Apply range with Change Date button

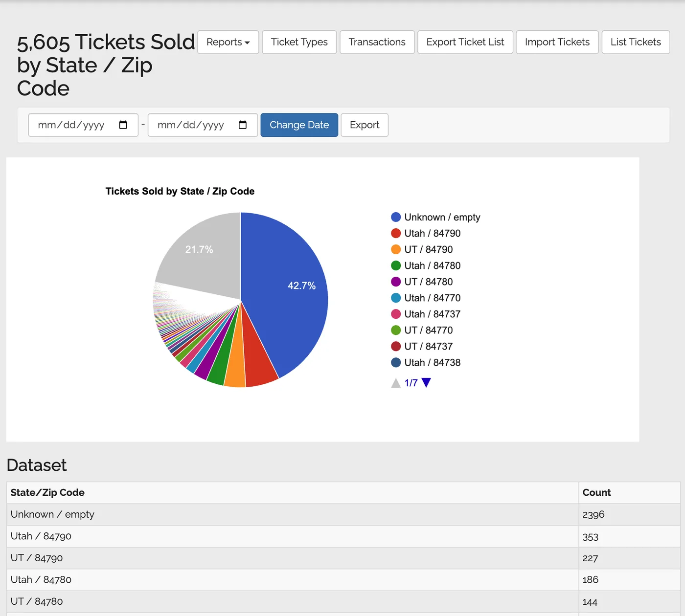pos(299,125)
